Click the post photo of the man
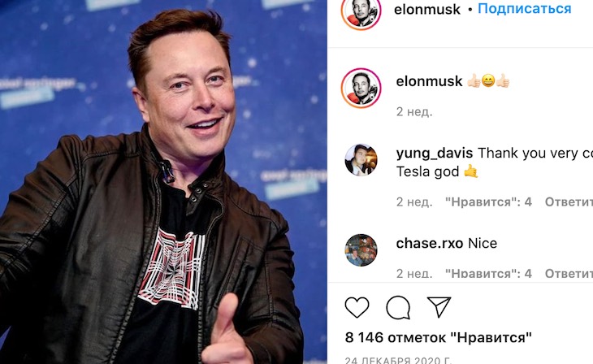 pos(163,182)
